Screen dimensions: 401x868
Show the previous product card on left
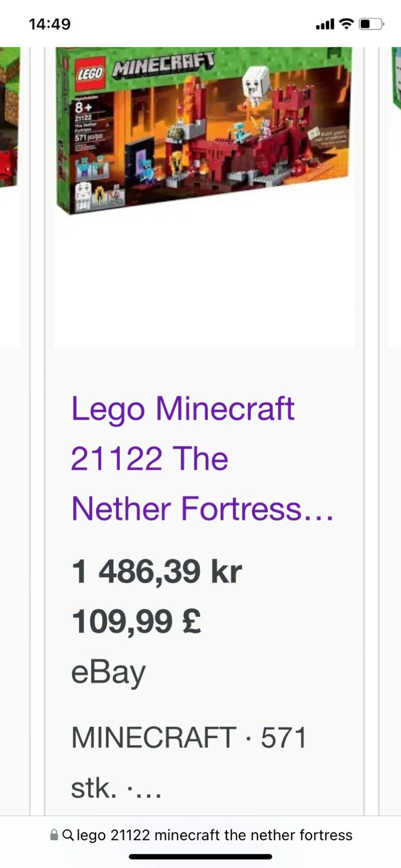click(10, 163)
